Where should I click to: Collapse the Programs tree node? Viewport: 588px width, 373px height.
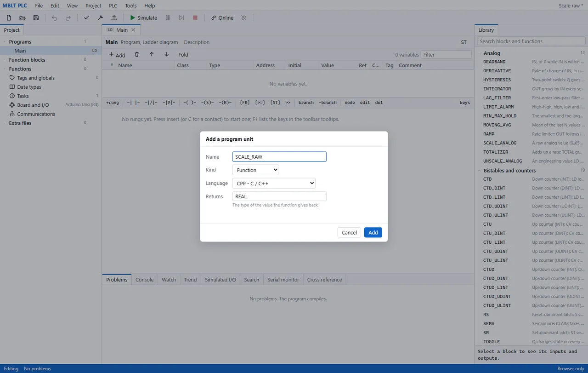[5, 42]
